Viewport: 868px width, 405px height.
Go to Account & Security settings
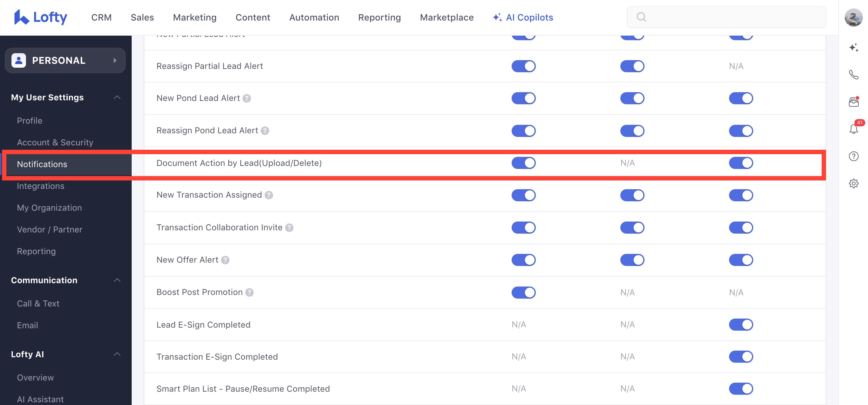pyautogui.click(x=55, y=142)
